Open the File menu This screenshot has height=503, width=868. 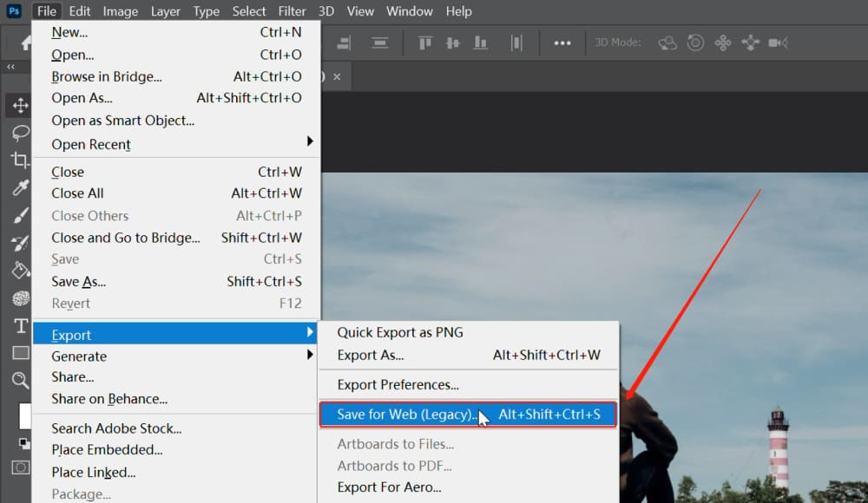[47, 11]
